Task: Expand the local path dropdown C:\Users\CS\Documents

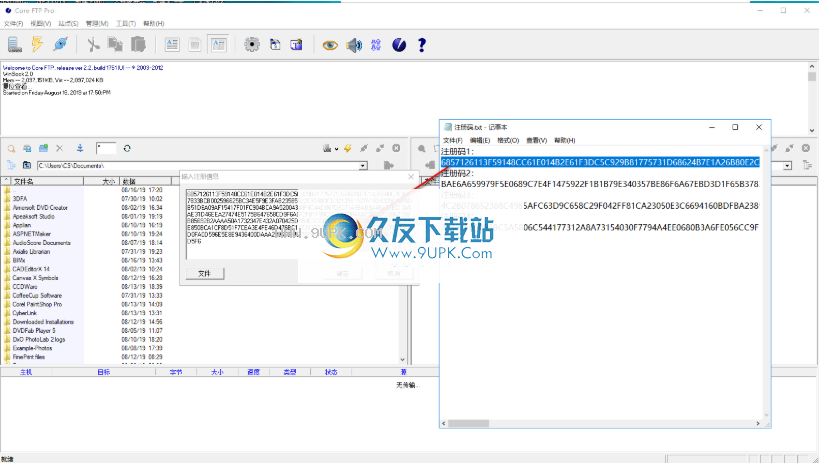Action: coord(363,166)
